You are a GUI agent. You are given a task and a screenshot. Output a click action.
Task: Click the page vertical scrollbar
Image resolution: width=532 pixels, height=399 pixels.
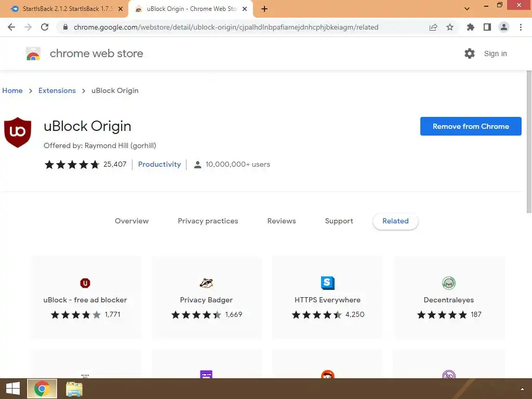click(x=529, y=142)
